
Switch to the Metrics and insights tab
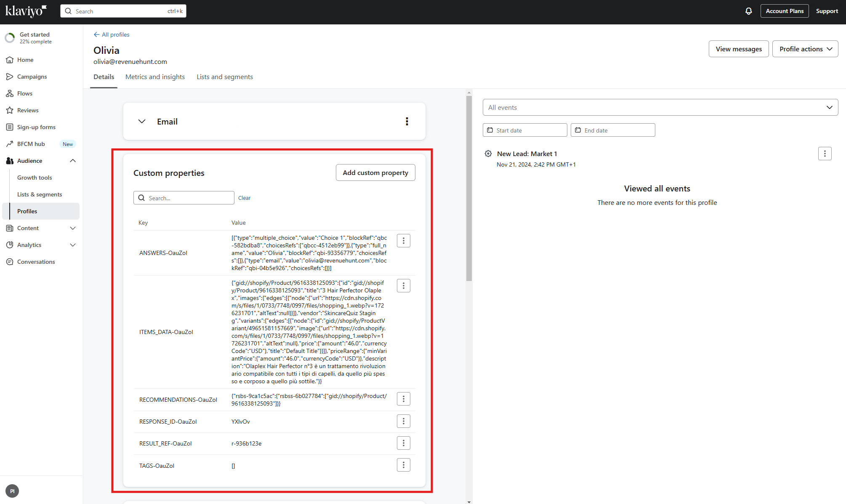click(x=155, y=76)
